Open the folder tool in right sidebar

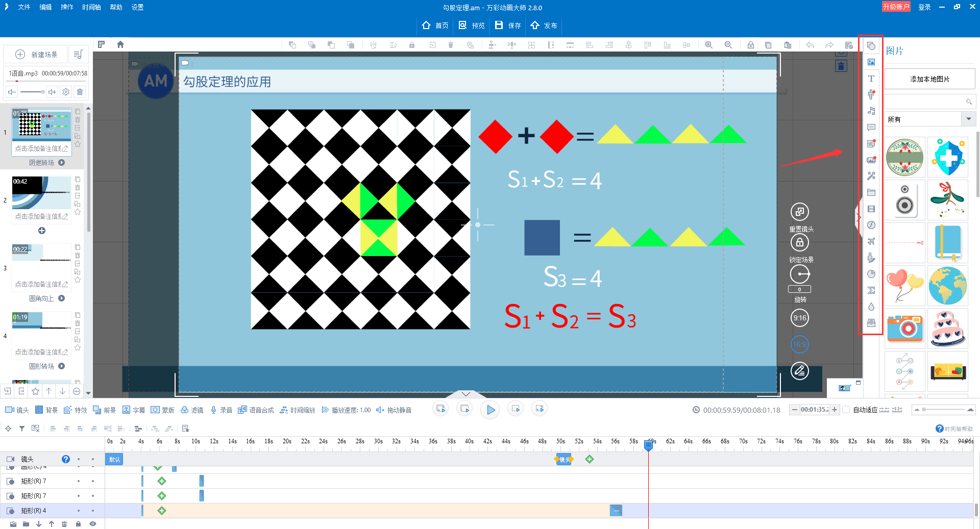tap(871, 192)
